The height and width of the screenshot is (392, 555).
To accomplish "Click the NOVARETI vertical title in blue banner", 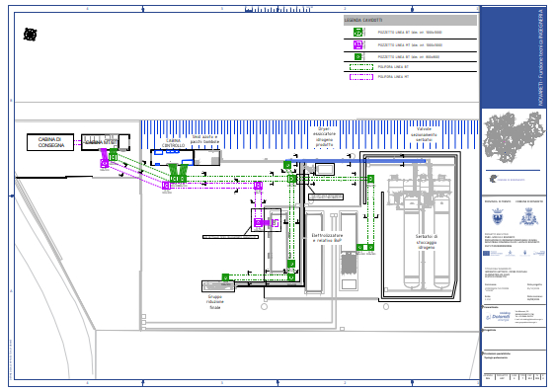I will (540, 57).
